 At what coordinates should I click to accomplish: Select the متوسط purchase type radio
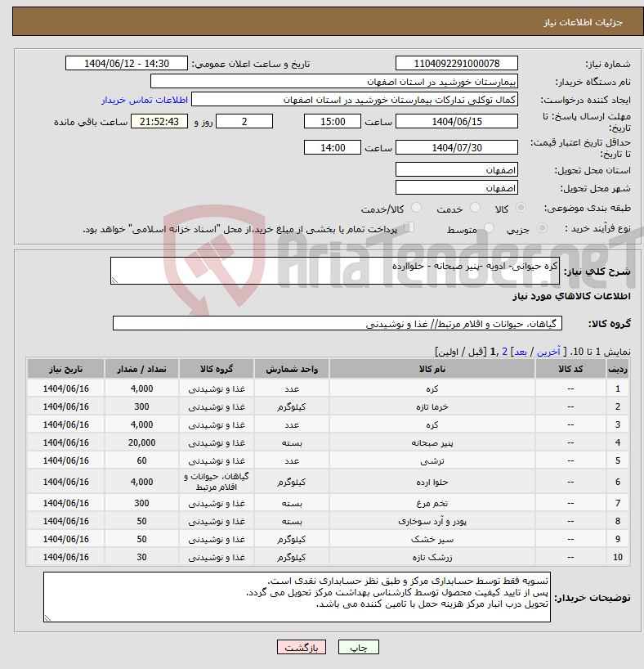(x=489, y=228)
